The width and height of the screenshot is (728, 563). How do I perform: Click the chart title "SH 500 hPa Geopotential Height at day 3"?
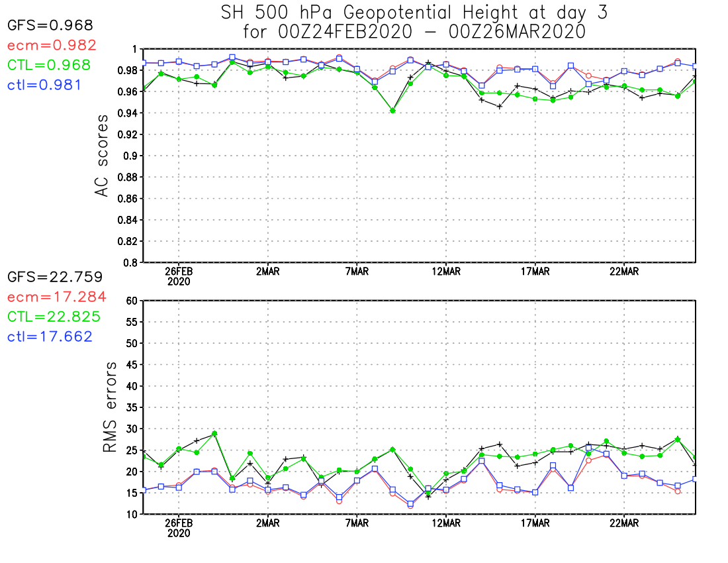[x=414, y=13]
